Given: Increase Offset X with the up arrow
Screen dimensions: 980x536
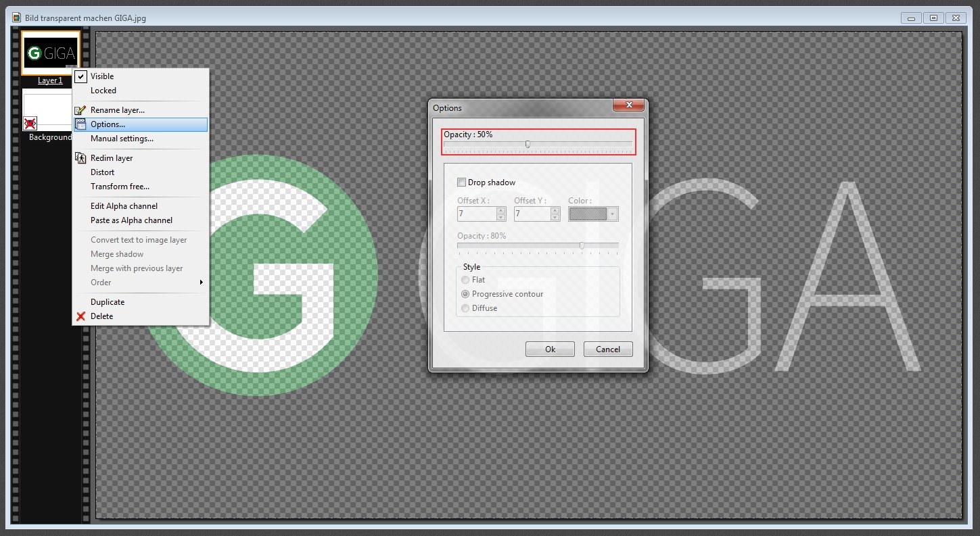Looking at the screenshot, I should (500, 210).
